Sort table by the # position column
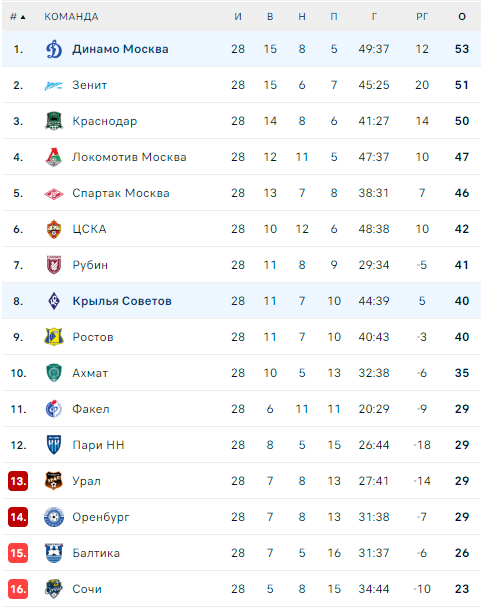481x608 pixels. (17, 17)
